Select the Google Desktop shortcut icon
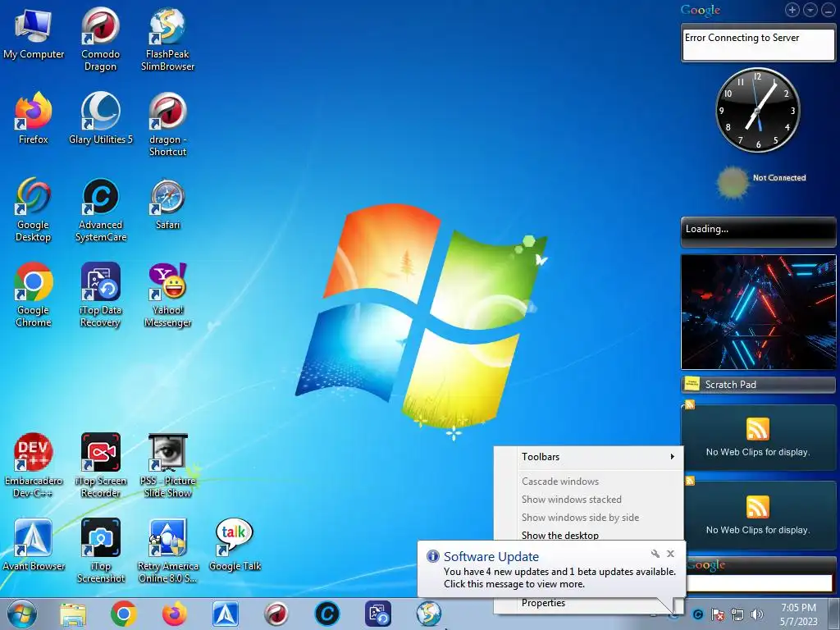Viewport: 840px width, 630px height. [33, 210]
